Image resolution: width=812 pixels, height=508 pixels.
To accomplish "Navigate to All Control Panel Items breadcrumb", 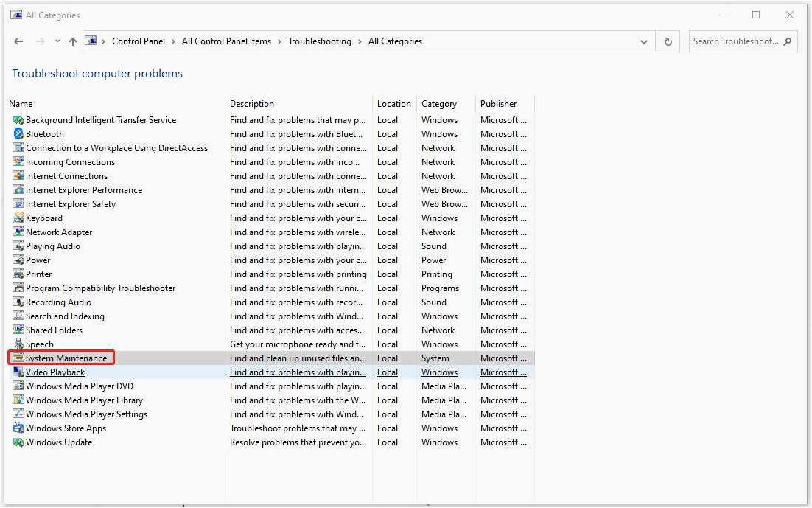I will [226, 41].
